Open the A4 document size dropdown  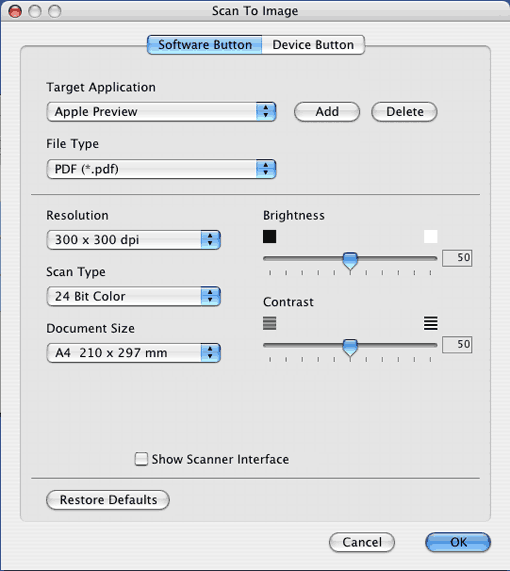[x=134, y=353]
